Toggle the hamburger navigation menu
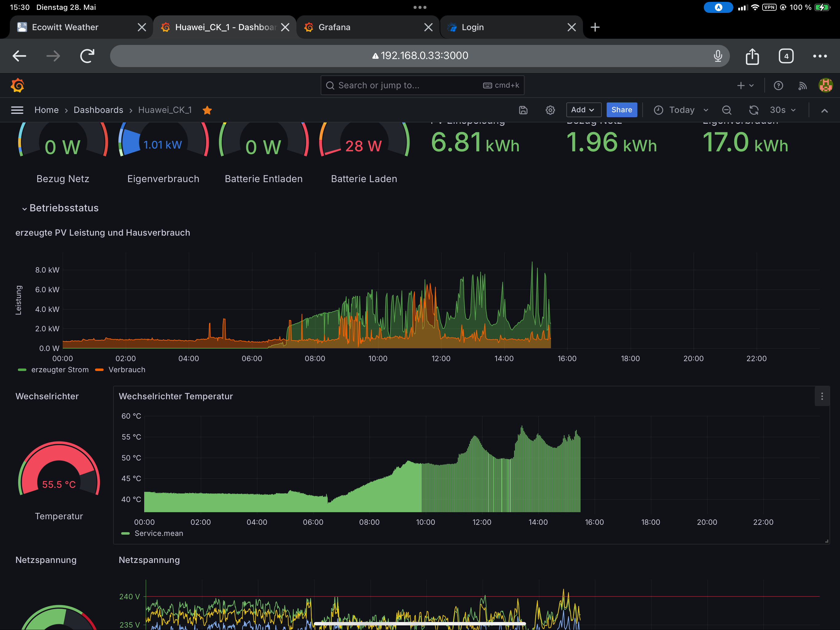This screenshot has width=840, height=630. point(17,110)
